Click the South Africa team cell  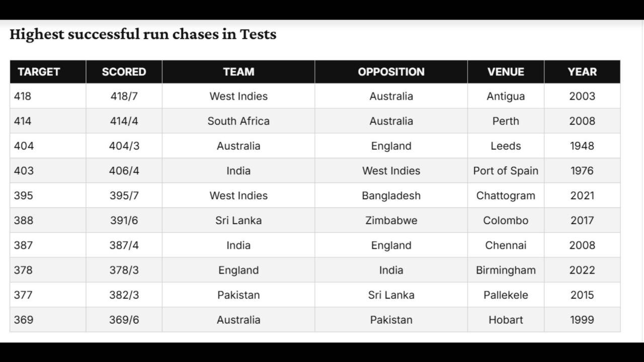coord(238,121)
